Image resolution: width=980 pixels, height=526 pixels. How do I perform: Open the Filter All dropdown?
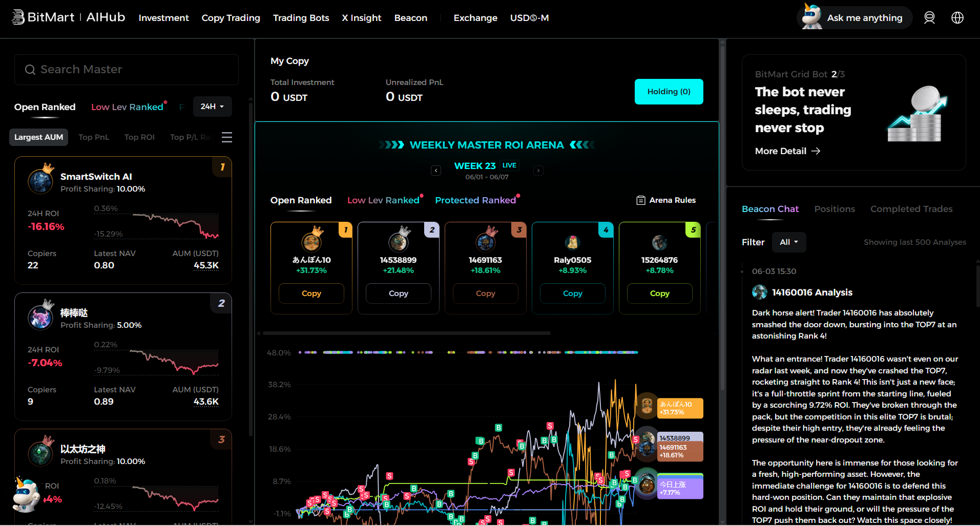point(789,242)
